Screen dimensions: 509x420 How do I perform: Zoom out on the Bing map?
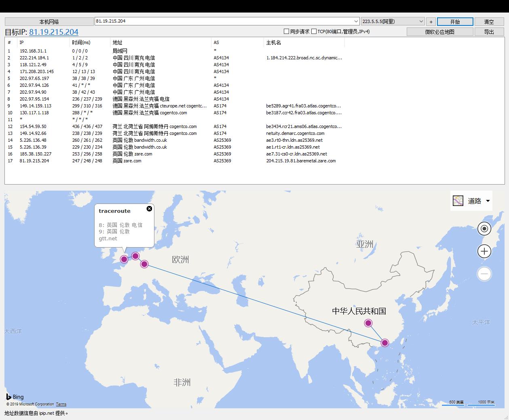[484, 274]
